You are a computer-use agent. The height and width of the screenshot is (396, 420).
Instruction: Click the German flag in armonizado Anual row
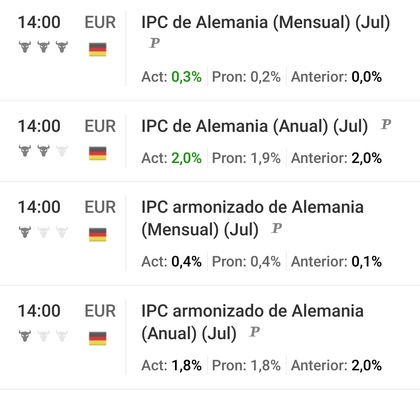pyautogui.click(x=98, y=339)
